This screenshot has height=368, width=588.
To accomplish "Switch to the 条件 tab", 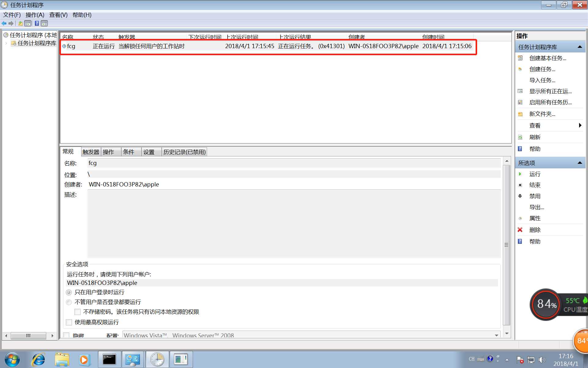I will (x=131, y=152).
